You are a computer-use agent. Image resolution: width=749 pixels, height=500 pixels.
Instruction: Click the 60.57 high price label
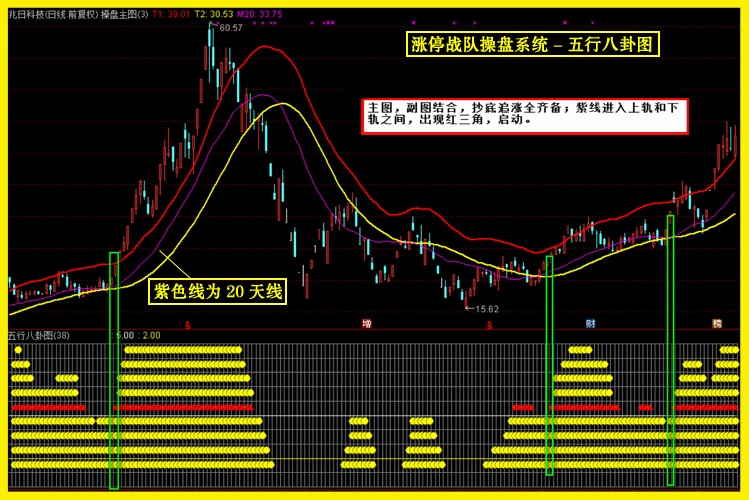pyautogui.click(x=231, y=28)
